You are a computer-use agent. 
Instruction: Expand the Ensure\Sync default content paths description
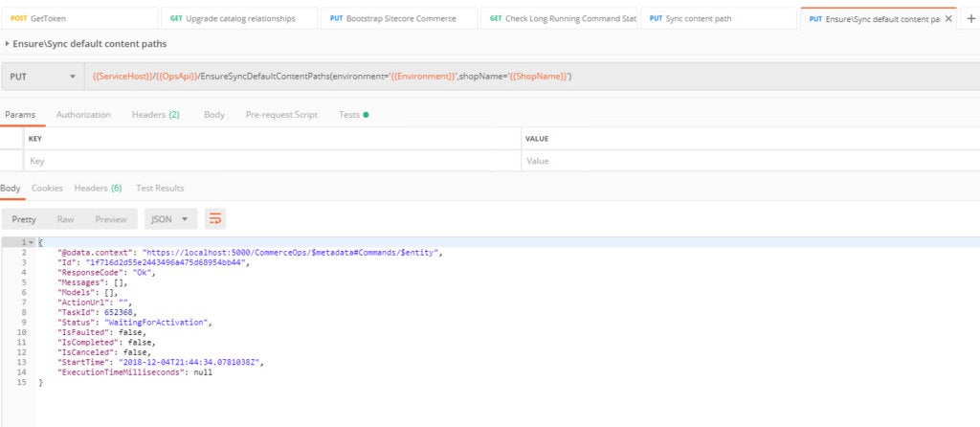(8, 44)
